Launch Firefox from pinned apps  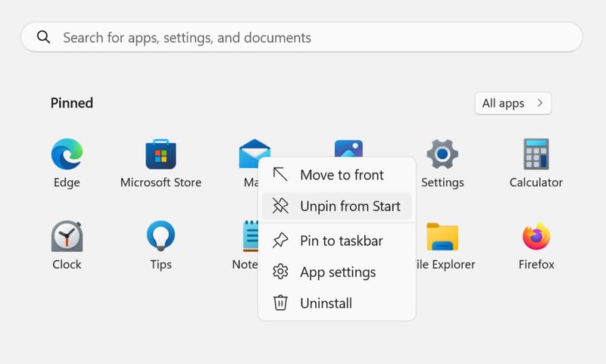pos(536,237)
